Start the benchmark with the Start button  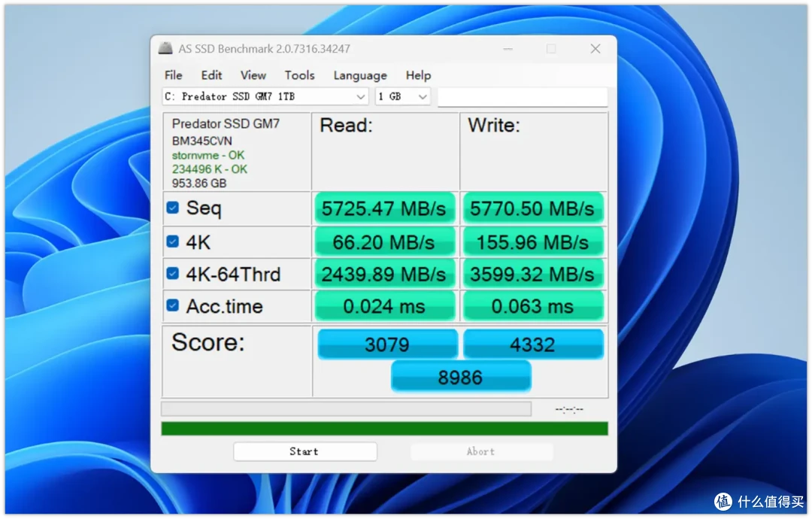(305, 451)
